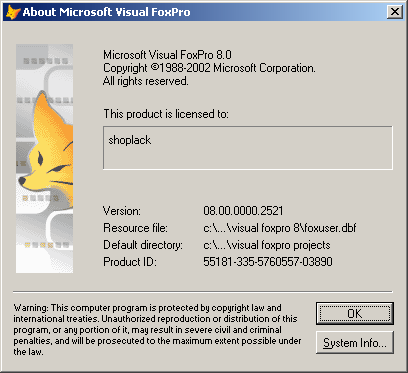Open System Info...
408x373 pixels.
(355, 342)
